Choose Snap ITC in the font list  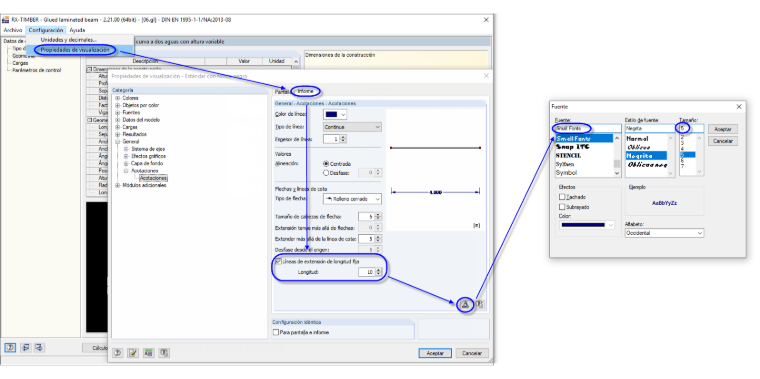click(x=573, y=147)
